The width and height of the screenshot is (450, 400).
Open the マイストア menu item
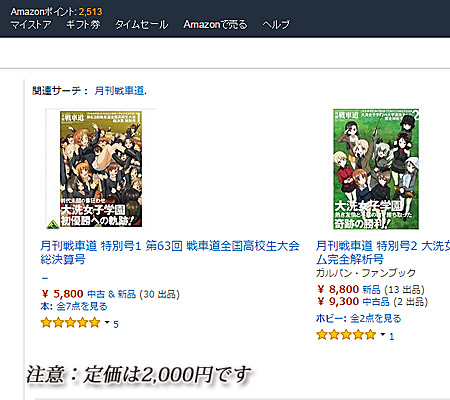click(x=31, y=25)
